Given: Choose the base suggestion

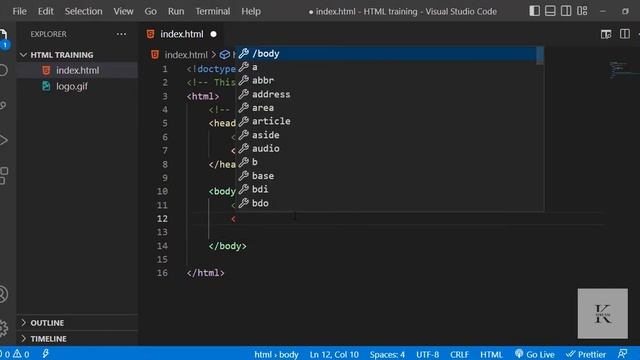Looking at the screenshot, I should click(387, 176).
